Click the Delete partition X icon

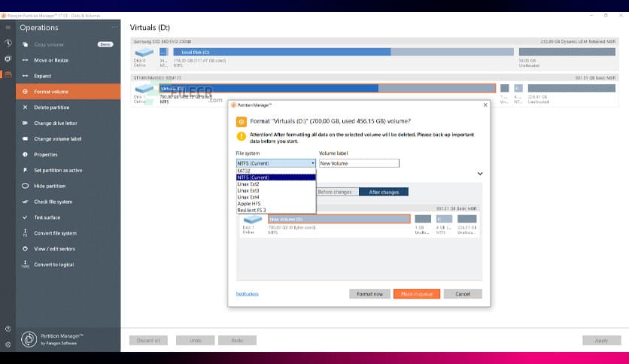[25, 108]
